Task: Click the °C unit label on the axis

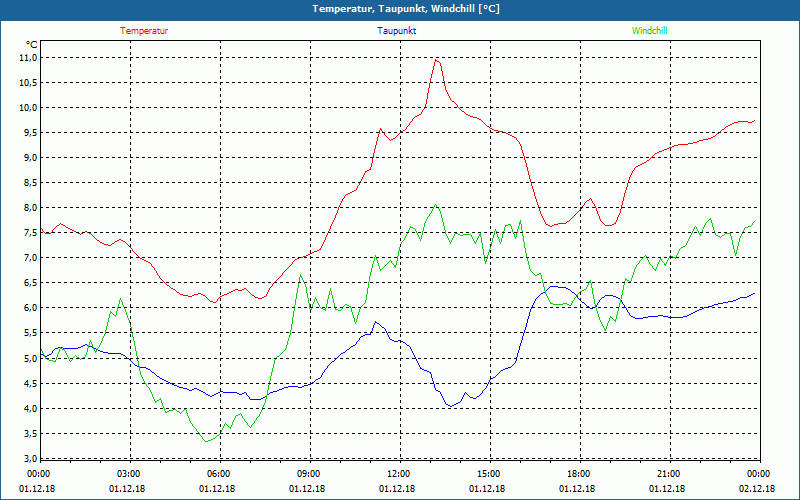Action: point(32,45)
